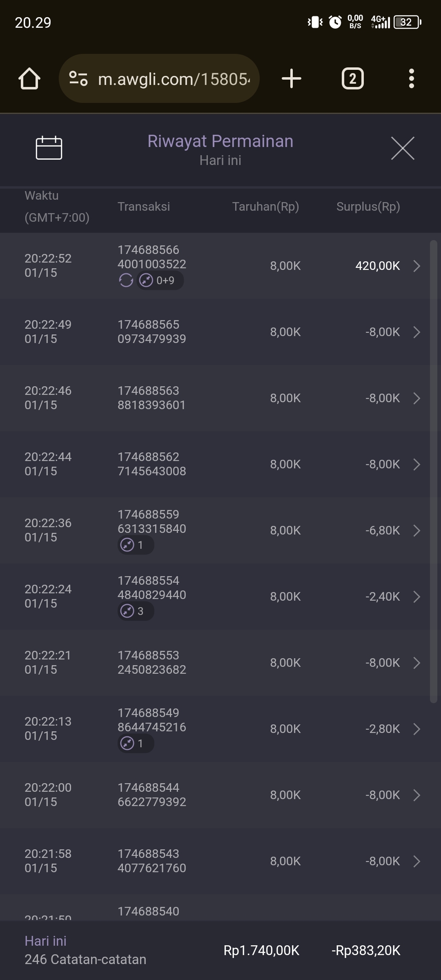Tap the 0+9 free spin badge
Screen dimensions: 441x980
point(160,281)
